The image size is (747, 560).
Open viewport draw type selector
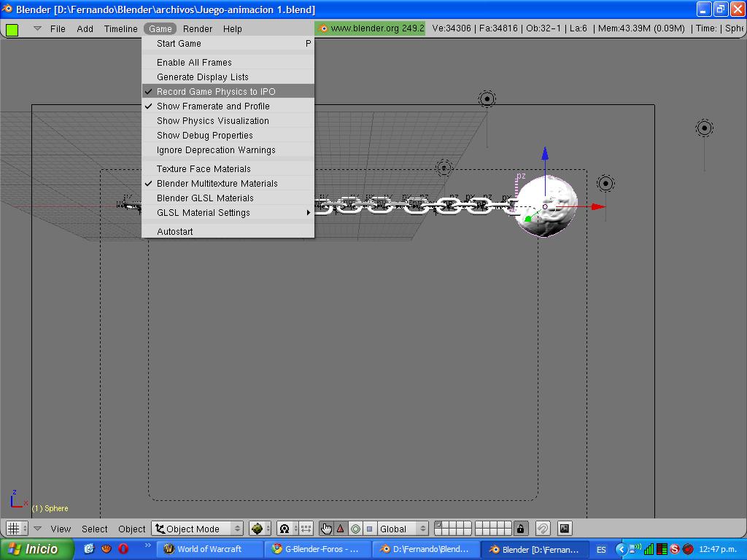pyautogui.click(x=260, y=529)
